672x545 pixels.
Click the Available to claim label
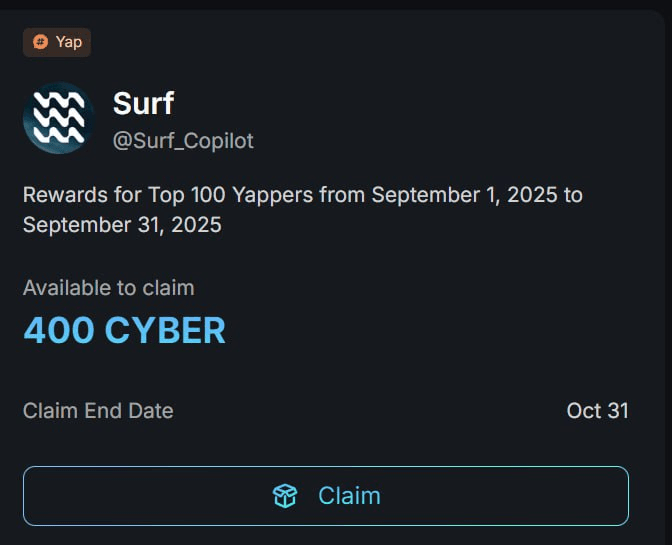click(108, 288)
